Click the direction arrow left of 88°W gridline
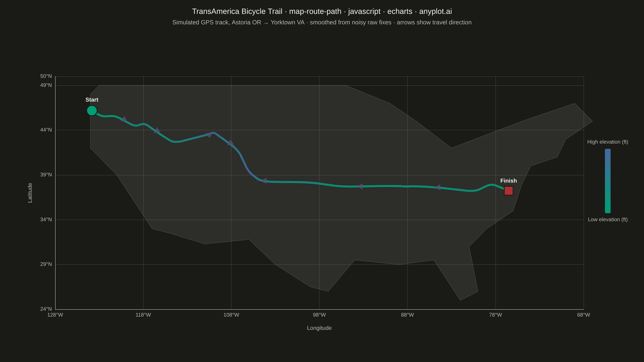The width and height of the screenshot is (644, 362). [x=360, y=186]
